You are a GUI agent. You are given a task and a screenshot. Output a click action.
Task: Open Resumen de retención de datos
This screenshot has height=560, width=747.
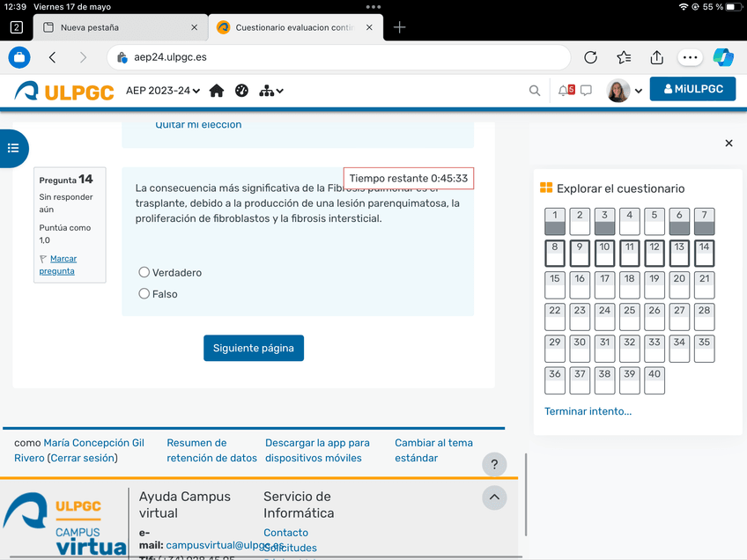[211, 450]
